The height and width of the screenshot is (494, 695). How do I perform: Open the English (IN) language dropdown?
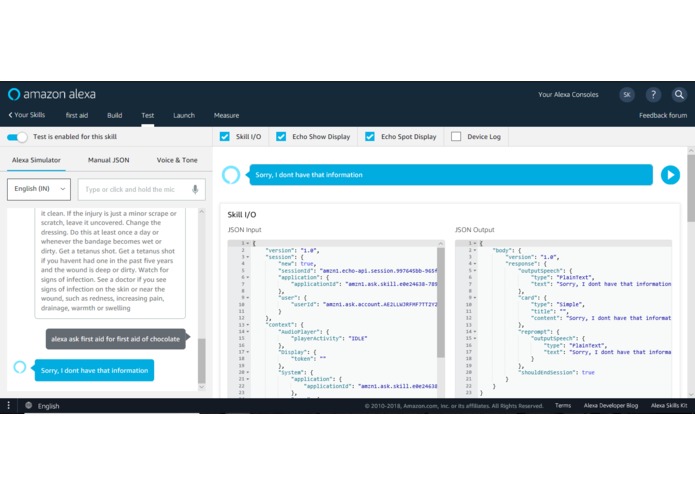39,189
